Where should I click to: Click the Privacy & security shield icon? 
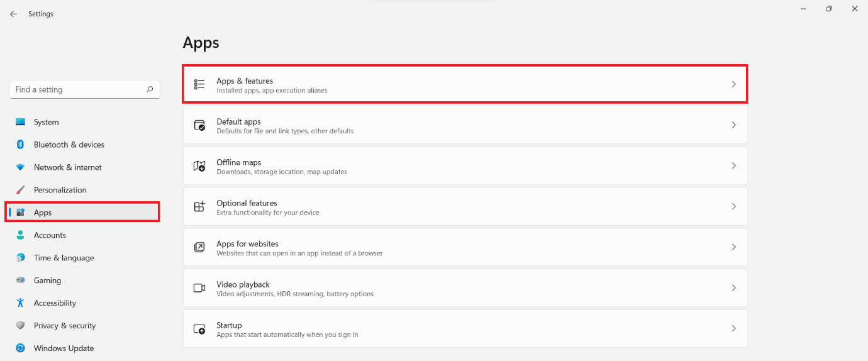pyautogui.click(x=21, y=326)
